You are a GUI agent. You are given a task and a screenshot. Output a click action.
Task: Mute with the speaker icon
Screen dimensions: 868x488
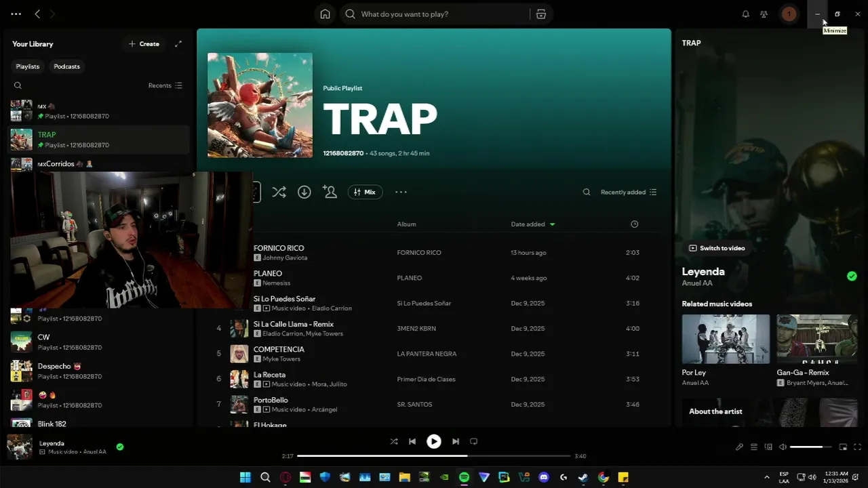pyautogui.click(x=783, y=447)
